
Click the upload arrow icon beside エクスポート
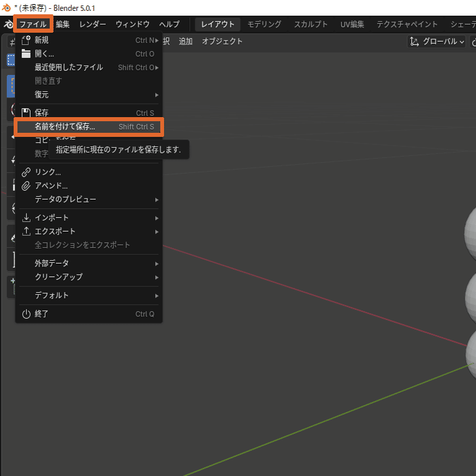(x=26, y=231)
